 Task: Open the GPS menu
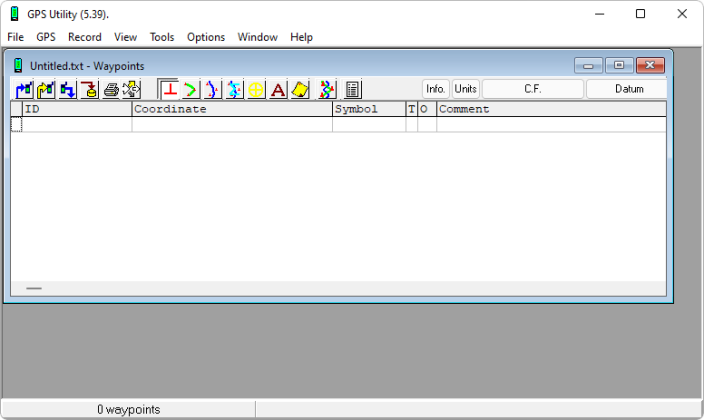tap(46, 37)
